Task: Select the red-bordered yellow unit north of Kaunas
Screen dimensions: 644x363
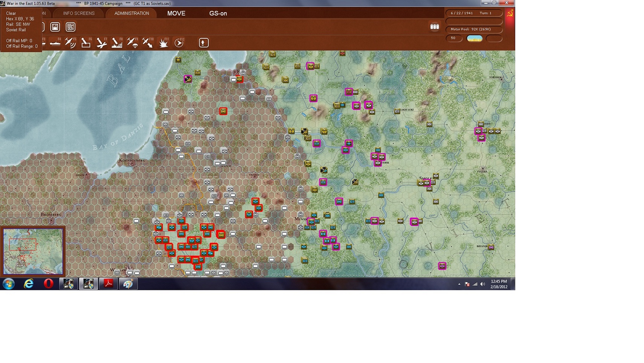Action: (223, 111)
